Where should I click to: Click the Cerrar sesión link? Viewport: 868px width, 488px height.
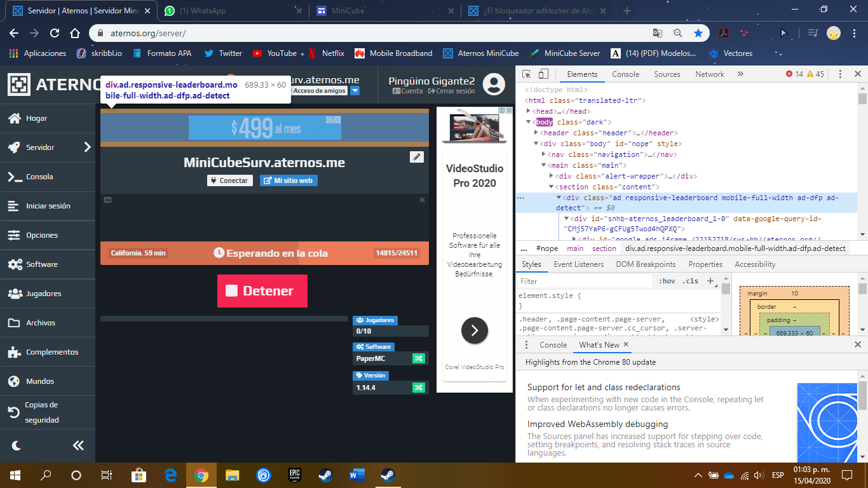(451, 91)
